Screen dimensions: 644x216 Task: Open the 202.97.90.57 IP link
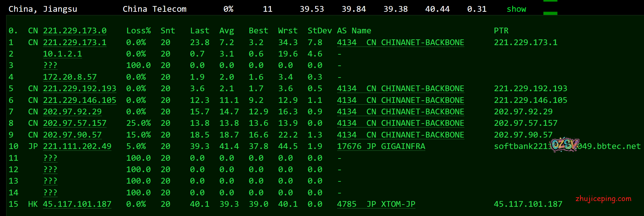72,135
